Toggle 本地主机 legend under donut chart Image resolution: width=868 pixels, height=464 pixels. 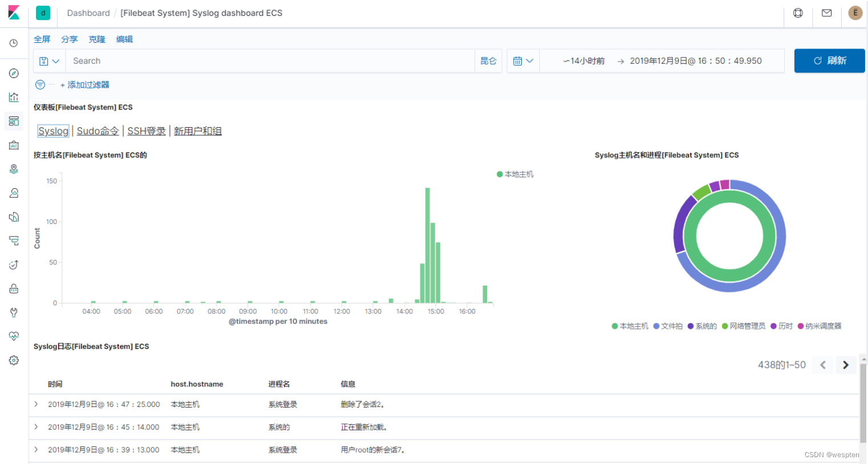click(630, 326)
